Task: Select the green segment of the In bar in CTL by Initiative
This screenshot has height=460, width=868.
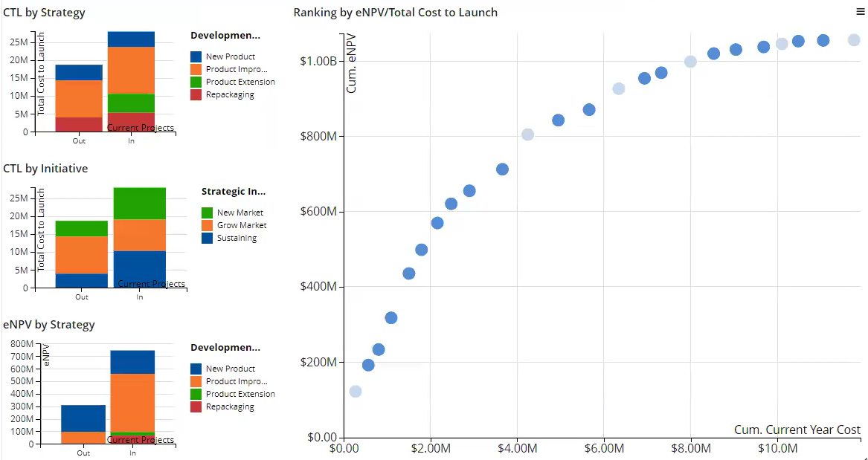Action: [140, 204]
